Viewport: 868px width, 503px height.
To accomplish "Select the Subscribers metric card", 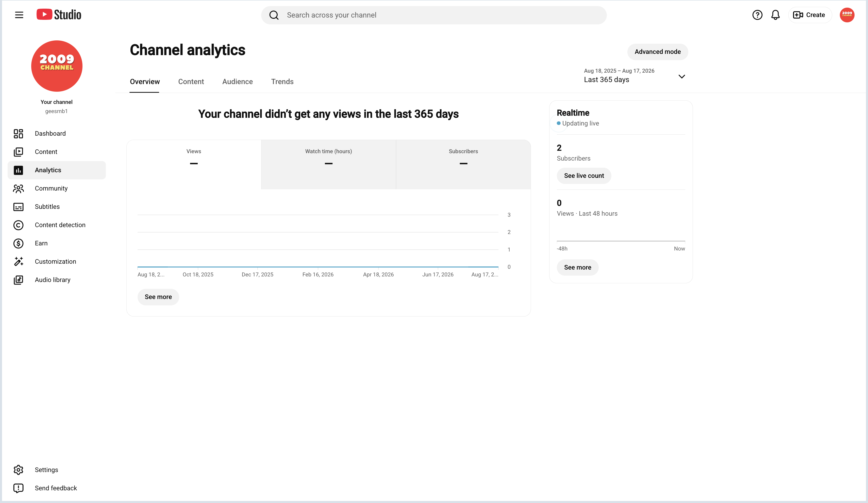I will point(463,164).
